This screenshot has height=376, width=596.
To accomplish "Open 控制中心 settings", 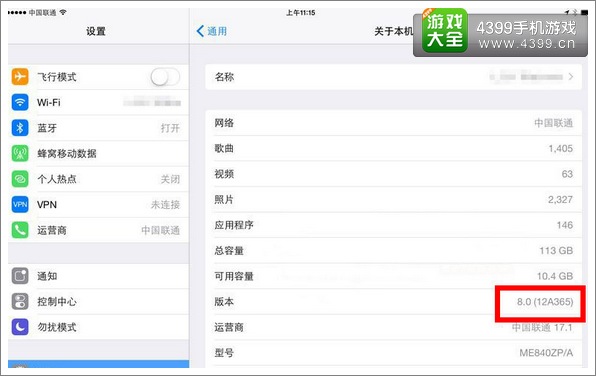I will pos(98,301).
